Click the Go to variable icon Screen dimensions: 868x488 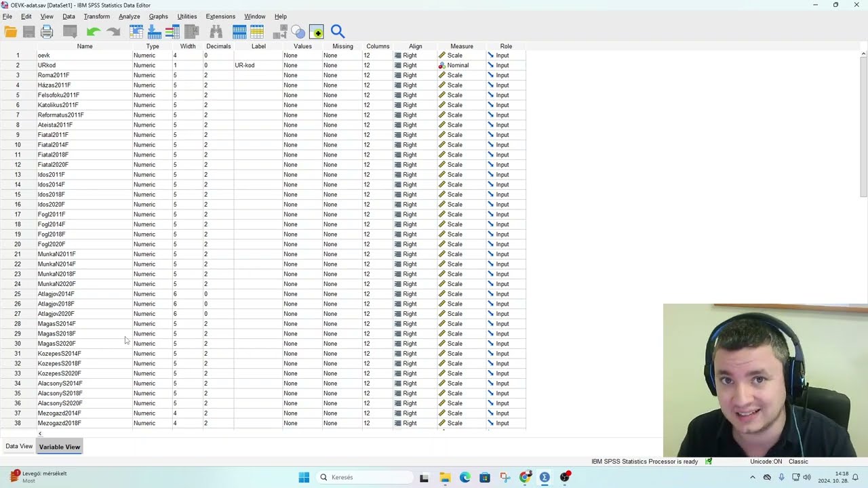pyautogui.click(x=154, y=31)
